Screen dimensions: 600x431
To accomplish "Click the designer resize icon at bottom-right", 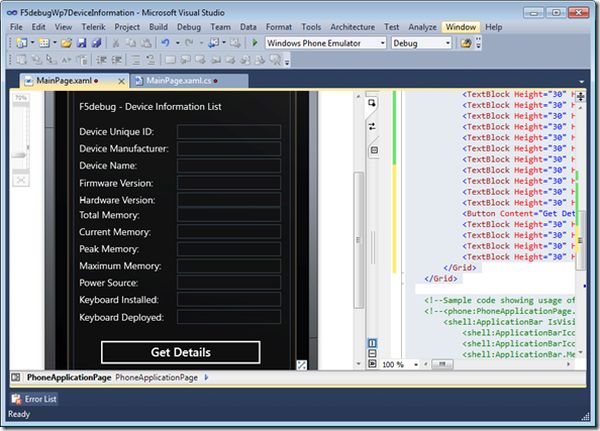I will pyautogui.click(x=302, y=365).
